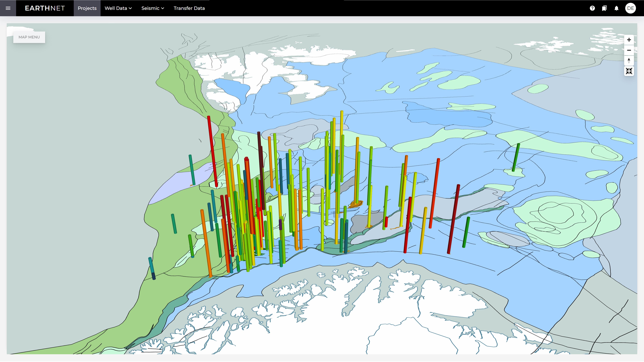Lower the camera with the gray down arrow
The width and height of the screenshot is (644, 362).
pos(629,62)
